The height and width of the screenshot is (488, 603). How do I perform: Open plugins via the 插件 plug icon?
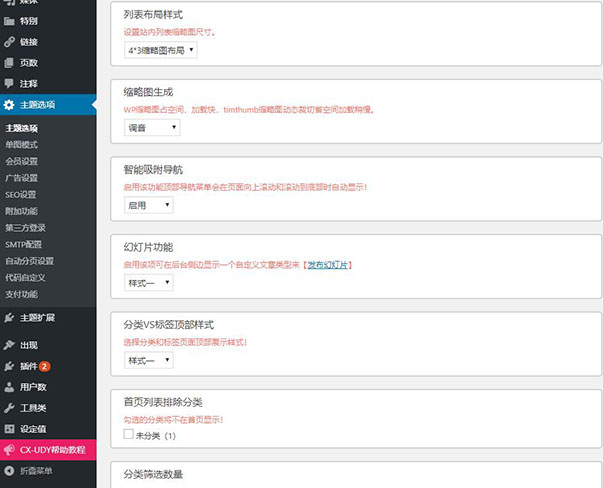click(x=9, y=366)
